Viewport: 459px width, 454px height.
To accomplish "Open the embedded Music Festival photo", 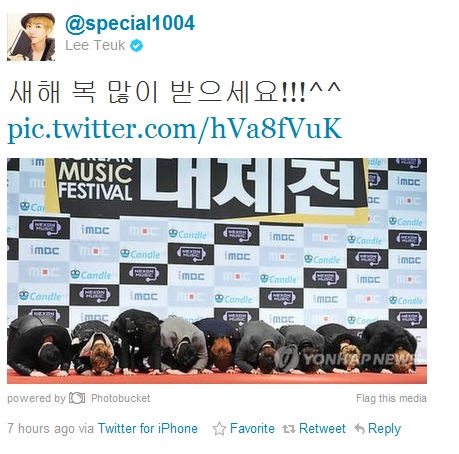I will pyautogui.click(x=217, y=271).
